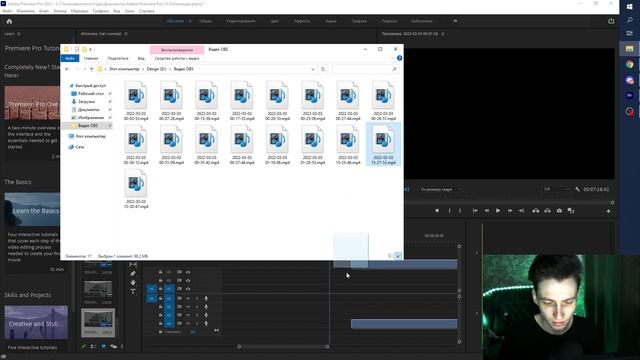Show hidden workspaces overflow chevron
Screen dimensions: 640x360
pos(455,21)
